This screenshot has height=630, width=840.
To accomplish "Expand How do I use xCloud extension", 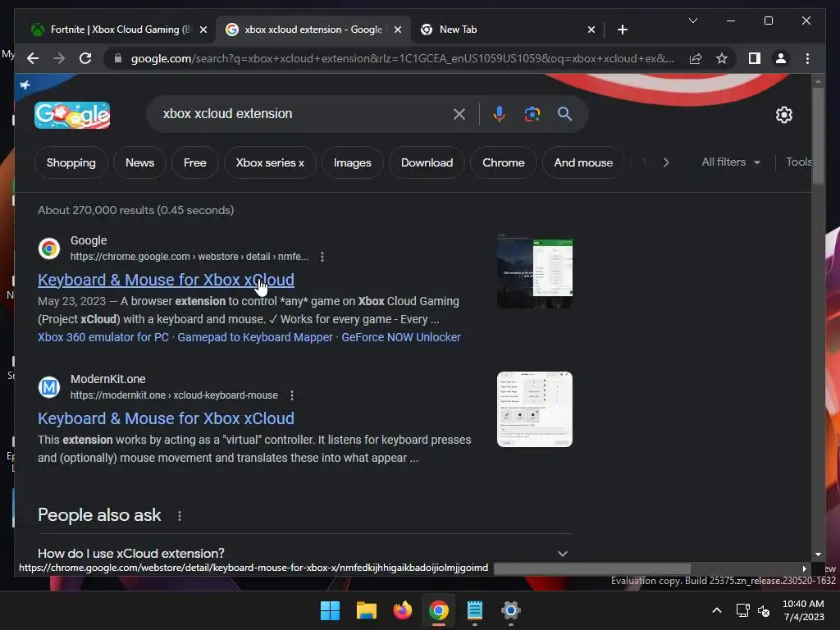I will click(304, 553).
